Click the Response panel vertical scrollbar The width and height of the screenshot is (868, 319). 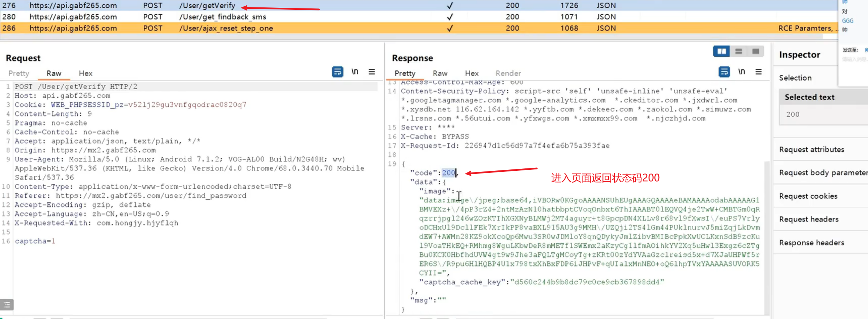click(x=767, y=236)
